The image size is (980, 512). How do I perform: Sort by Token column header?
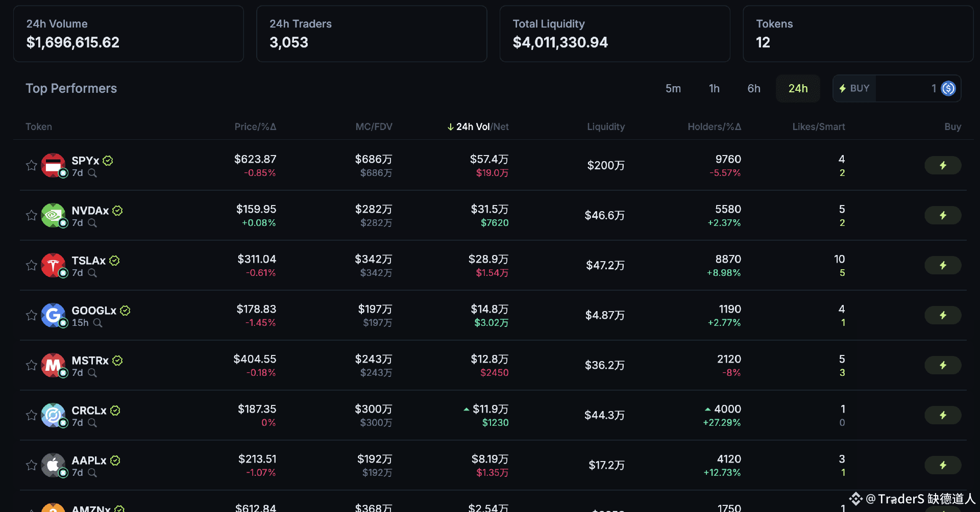tap(39, 126)
